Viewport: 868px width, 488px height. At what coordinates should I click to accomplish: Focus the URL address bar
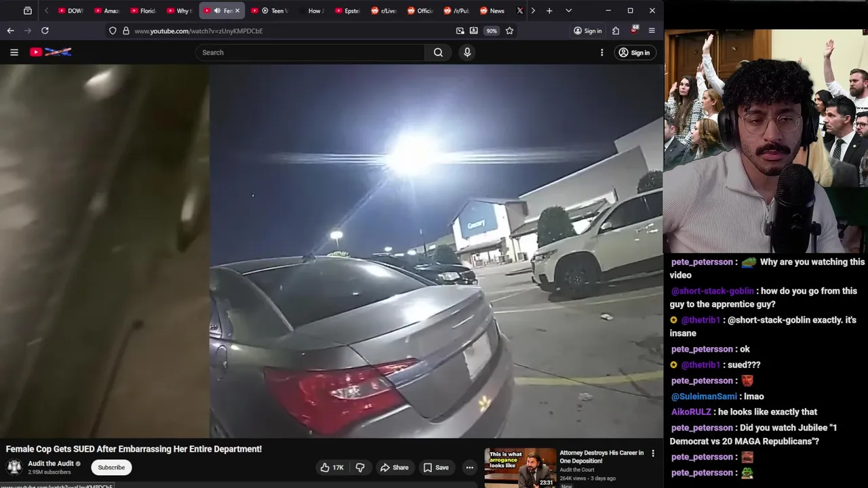292,30
